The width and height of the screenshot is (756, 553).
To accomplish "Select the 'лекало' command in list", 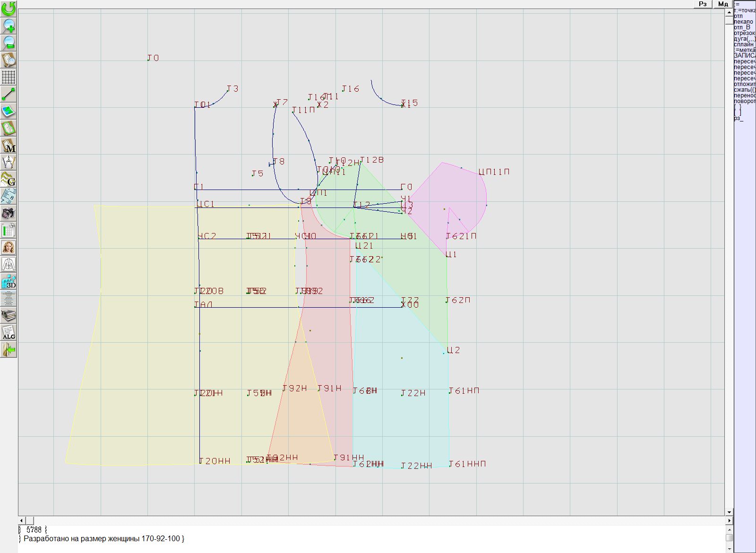I will 743,22.
